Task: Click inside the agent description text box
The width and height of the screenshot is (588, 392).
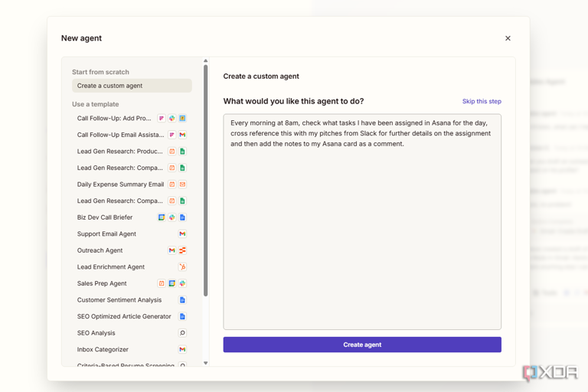Action: pos(362,230)
